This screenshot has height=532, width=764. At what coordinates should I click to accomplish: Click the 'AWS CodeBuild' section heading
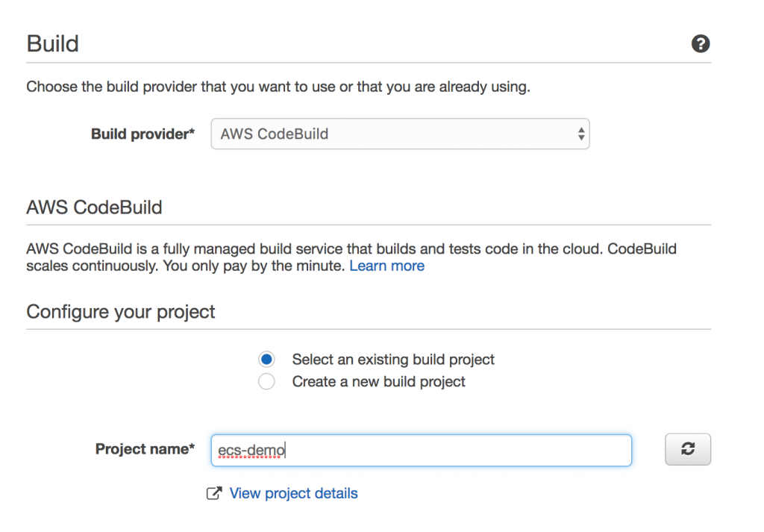point(94,207)
